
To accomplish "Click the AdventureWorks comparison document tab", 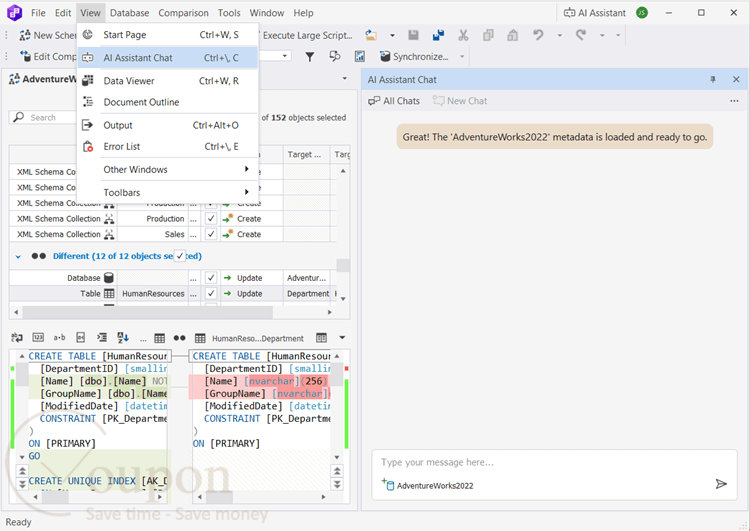I will (43, 79).
